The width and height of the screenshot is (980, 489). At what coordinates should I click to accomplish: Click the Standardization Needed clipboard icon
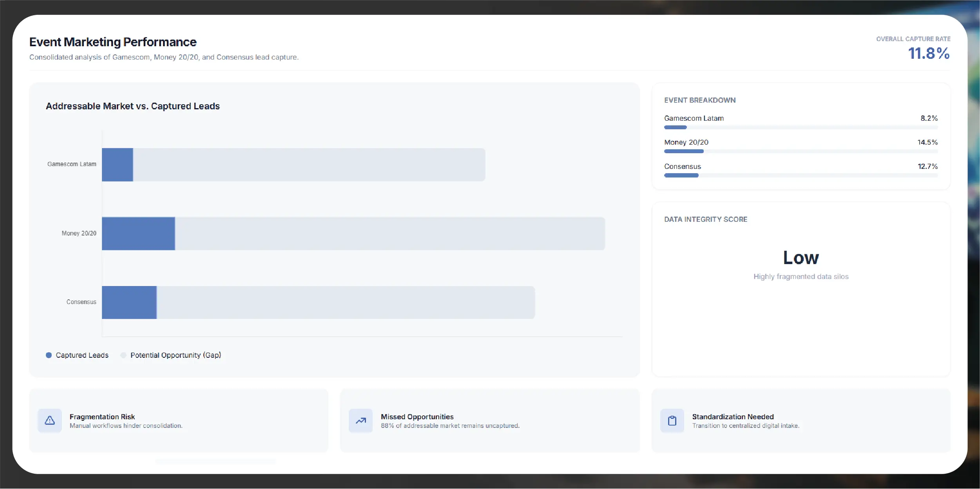[x=672, y=420]
